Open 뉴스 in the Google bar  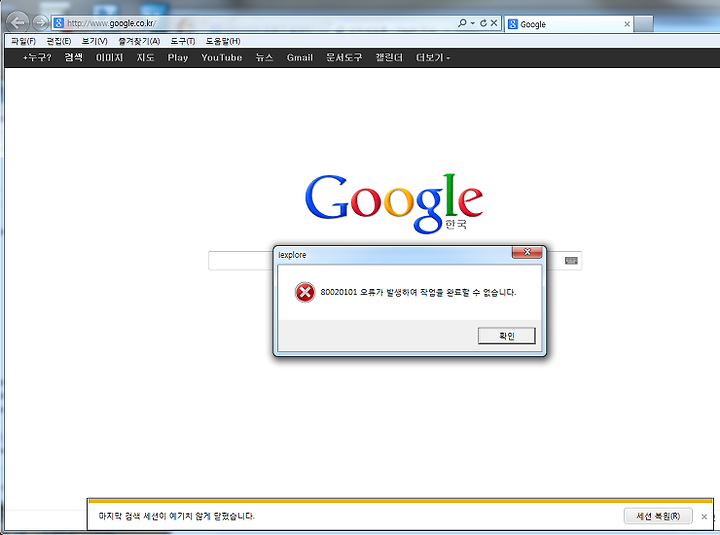(264, 57)
